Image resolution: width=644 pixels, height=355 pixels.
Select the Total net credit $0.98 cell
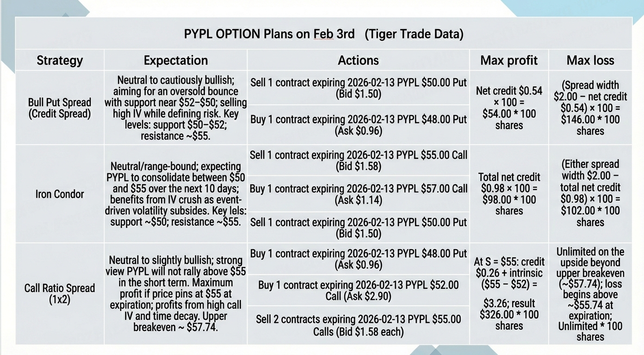[509, 194]
